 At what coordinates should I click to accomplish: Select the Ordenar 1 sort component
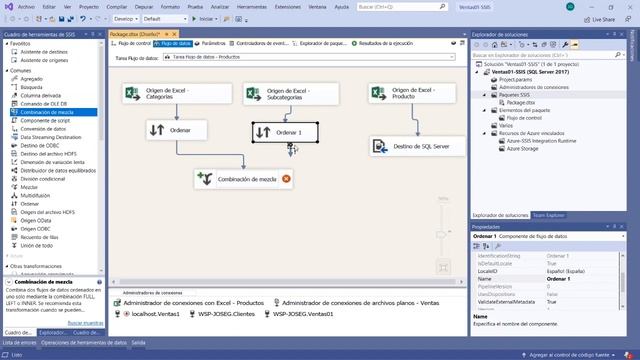[285, 132]
